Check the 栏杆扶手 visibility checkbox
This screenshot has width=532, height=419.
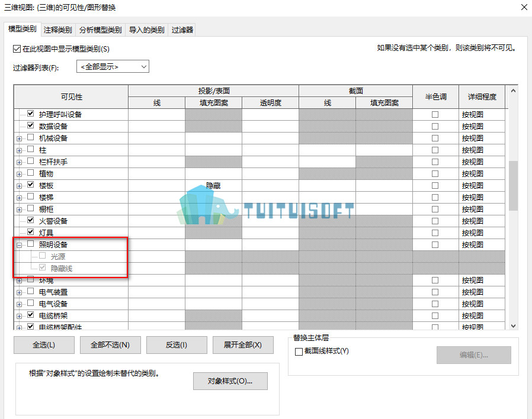(31, 161)
